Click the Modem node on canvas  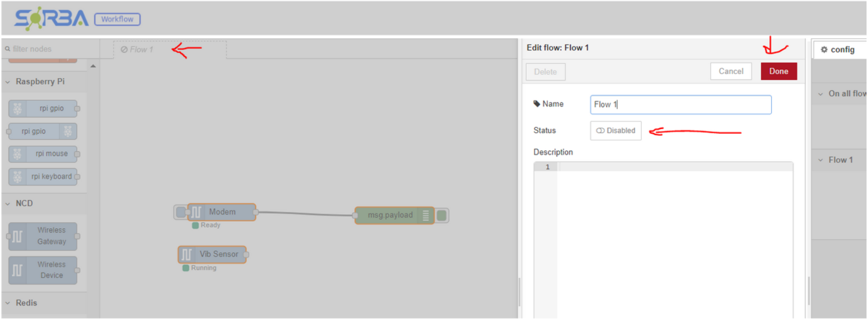click(221, 212)
